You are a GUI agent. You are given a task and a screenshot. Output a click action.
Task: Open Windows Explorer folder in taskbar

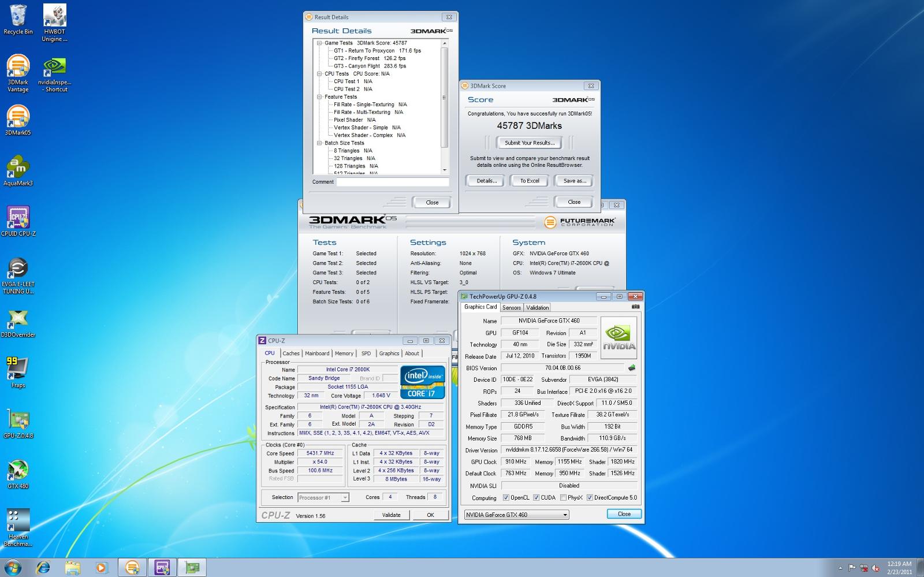73,568
